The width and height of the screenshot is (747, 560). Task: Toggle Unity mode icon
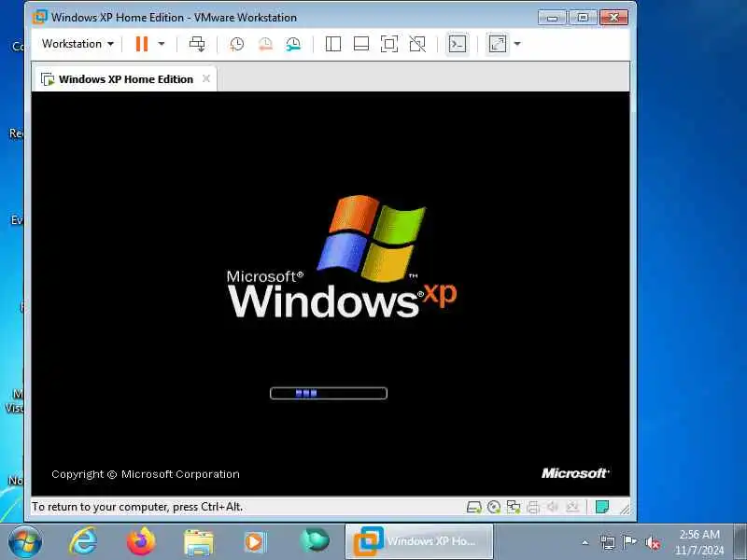[417, 44]
